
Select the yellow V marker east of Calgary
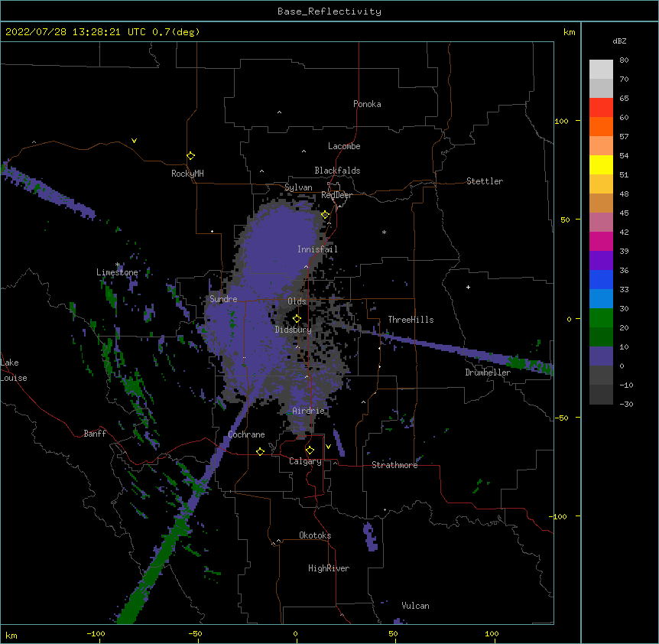328,447
